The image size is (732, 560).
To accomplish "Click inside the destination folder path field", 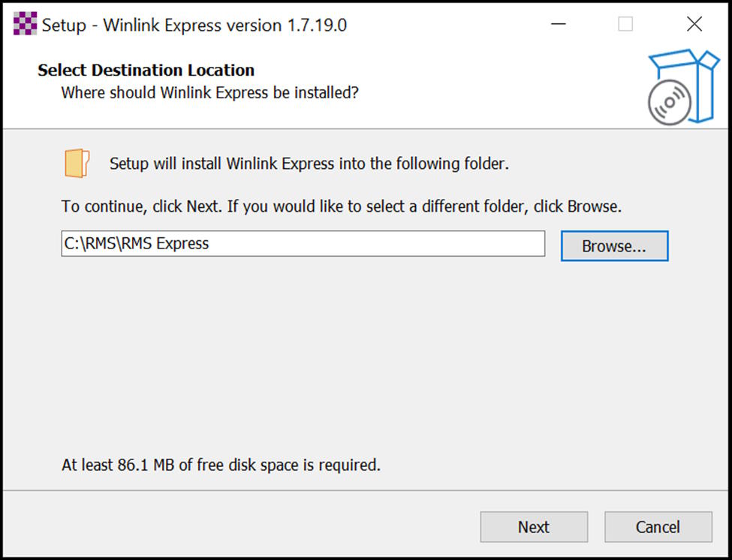I will (375, 244).
